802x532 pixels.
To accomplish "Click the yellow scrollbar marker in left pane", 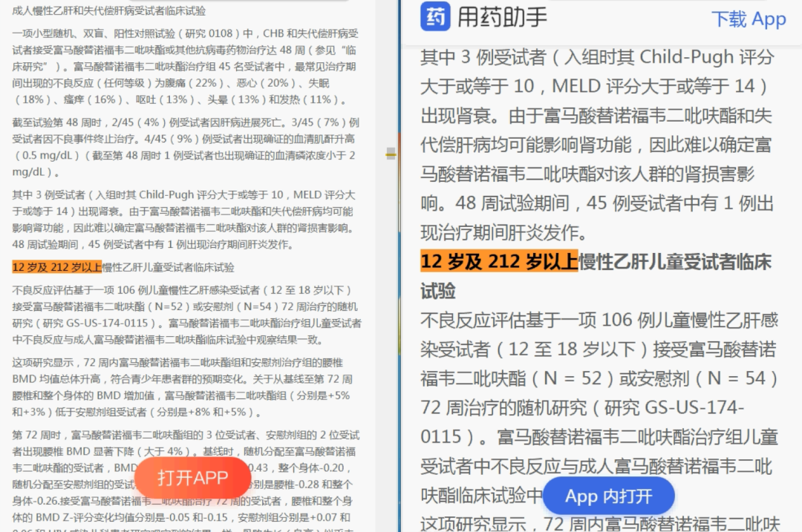I will (391, 154).
